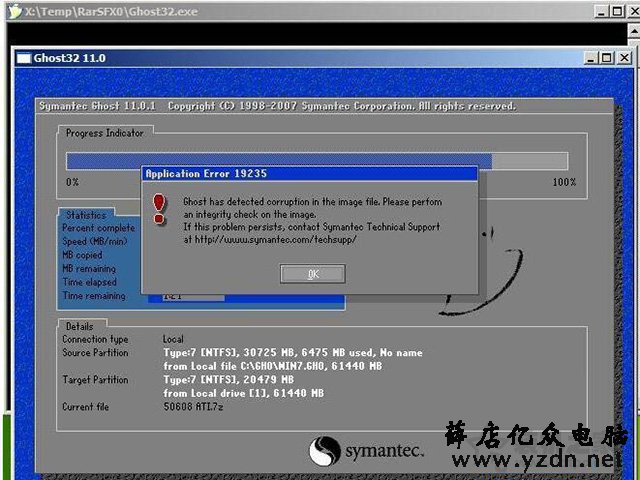
Task: Click the 'C:\GHO\WIN7.GHO' source file line
Action: pos(273,366)
